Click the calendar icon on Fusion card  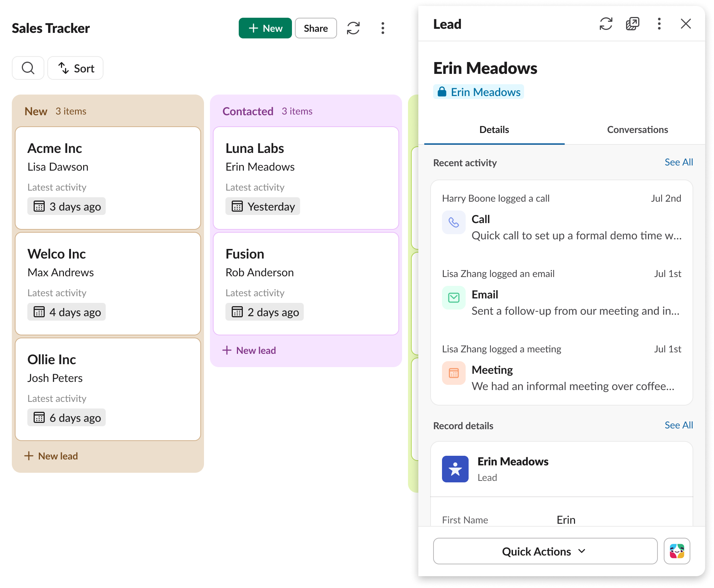click(237, 312)
